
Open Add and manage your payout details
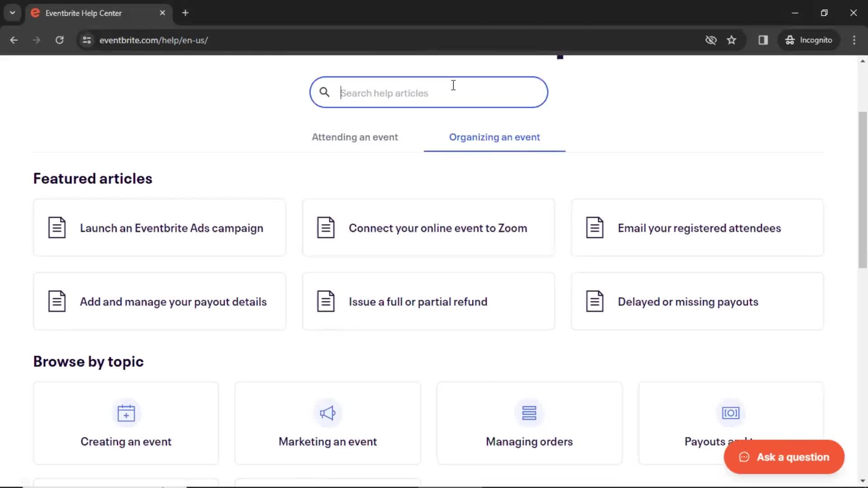coord(160,301)
